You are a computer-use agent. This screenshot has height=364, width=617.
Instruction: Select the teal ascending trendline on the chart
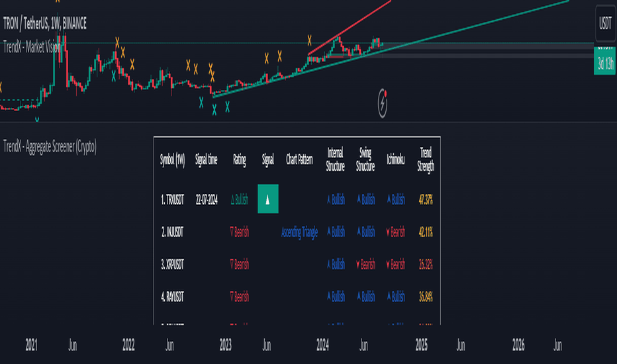tap(391, 48)
